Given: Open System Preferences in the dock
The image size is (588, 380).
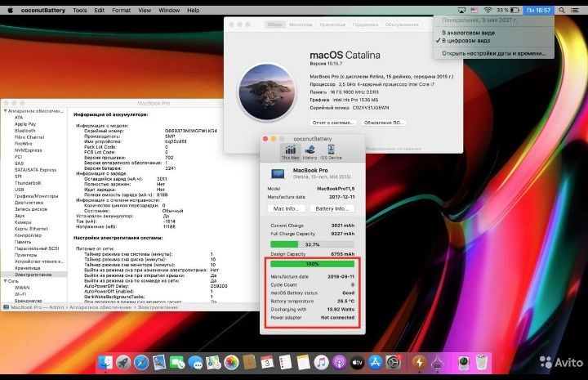Looking at the screenshot, I should click(x=394, y=363).
